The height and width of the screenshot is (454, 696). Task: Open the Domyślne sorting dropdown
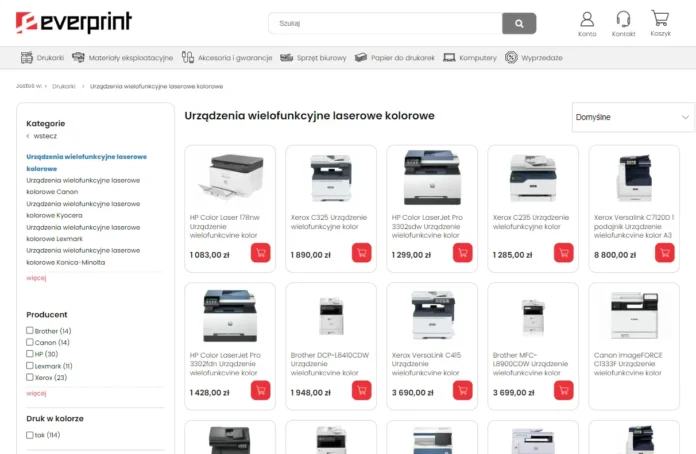coord(633,117)
